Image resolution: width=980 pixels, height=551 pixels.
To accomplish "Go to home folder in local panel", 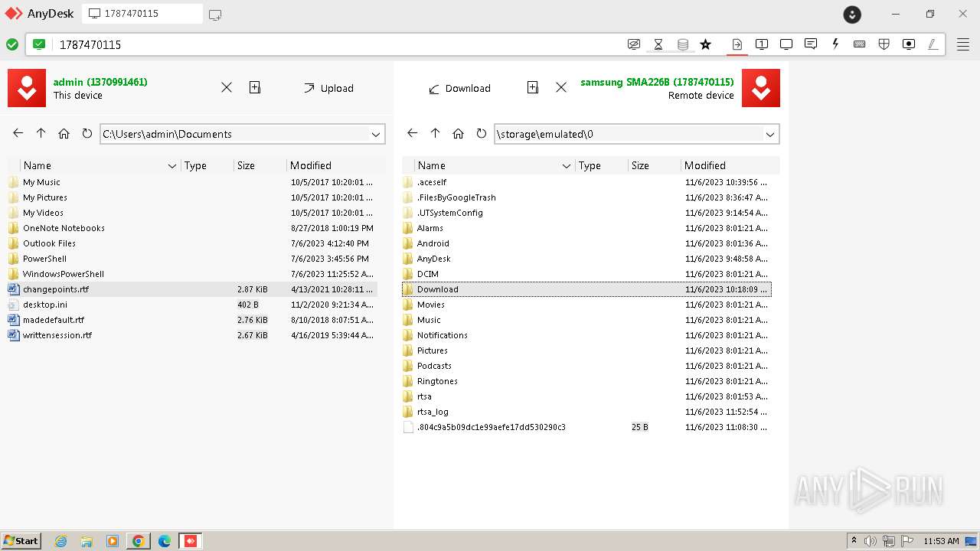I will coord(64,133).
